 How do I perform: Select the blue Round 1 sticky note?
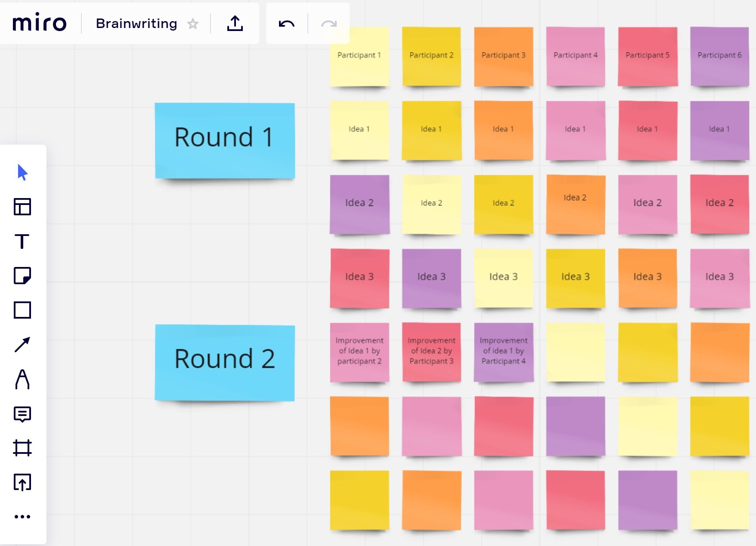pyautogui.click(x=225, y=140)
